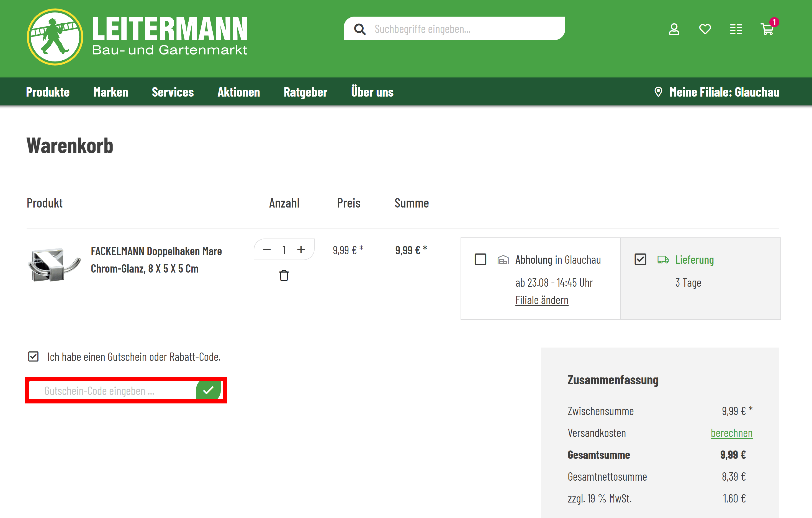
Task: Open the Marken menu
Action: coord(111,92)
